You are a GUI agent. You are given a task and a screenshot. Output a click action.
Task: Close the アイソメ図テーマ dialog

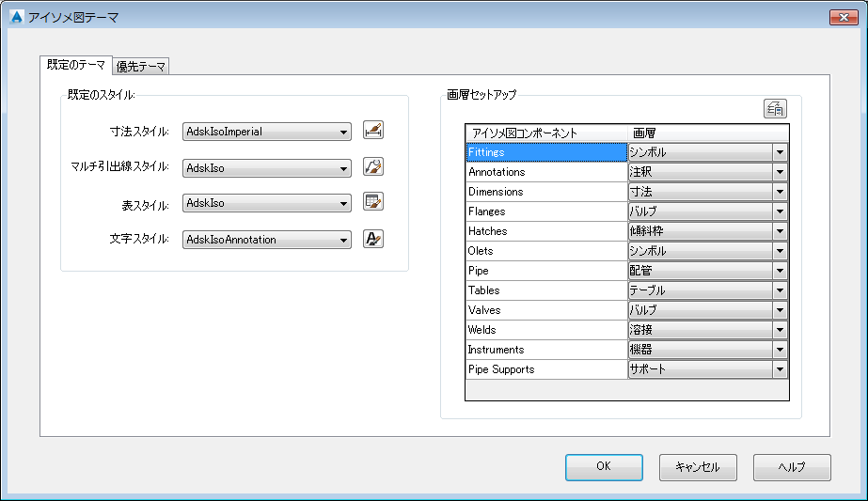coord(844,17)
